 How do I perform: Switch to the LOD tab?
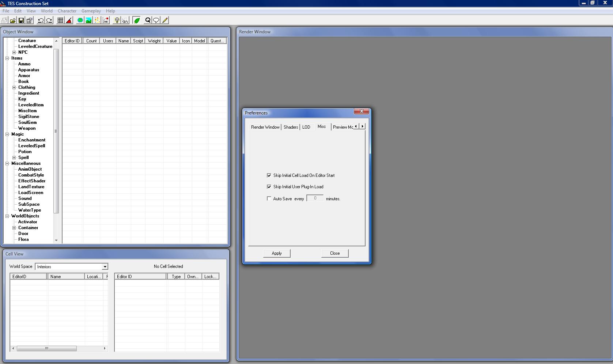[306, 127]
